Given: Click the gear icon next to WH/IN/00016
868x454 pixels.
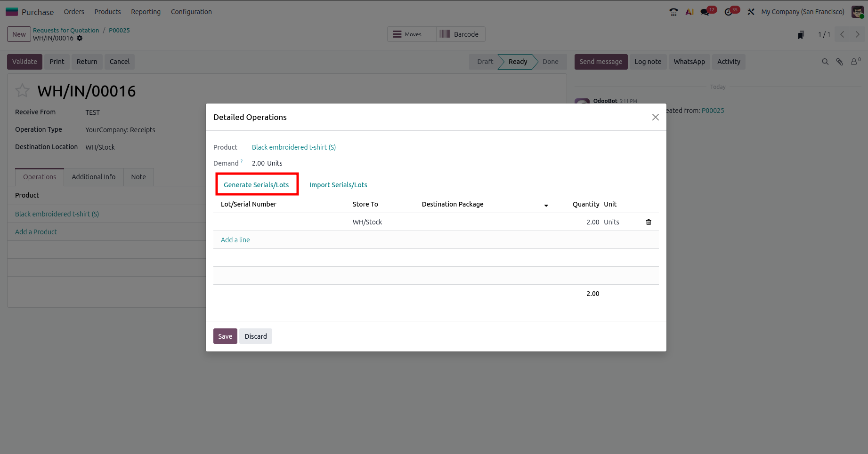Looking at the screenshot, I should [80, 38].
